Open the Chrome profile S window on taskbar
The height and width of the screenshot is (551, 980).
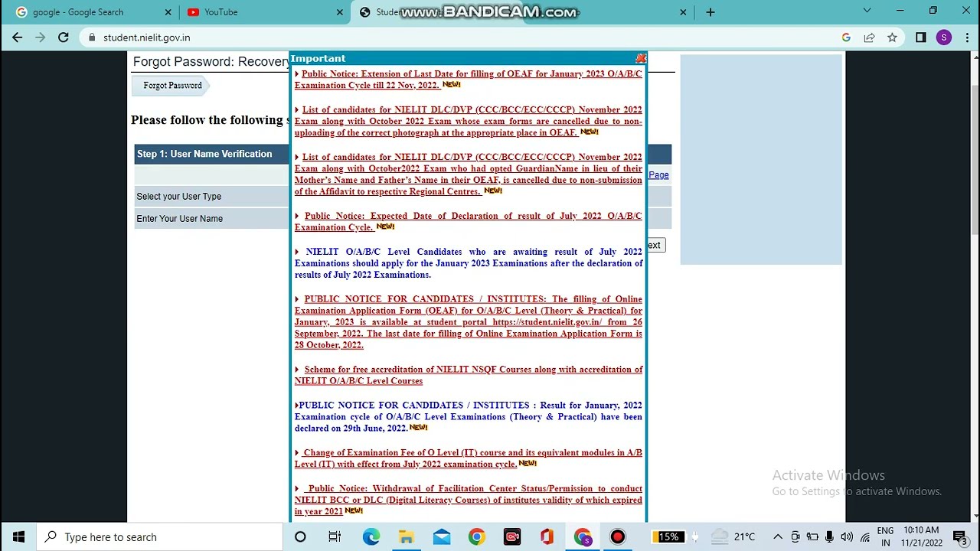[x=583, y=537]
